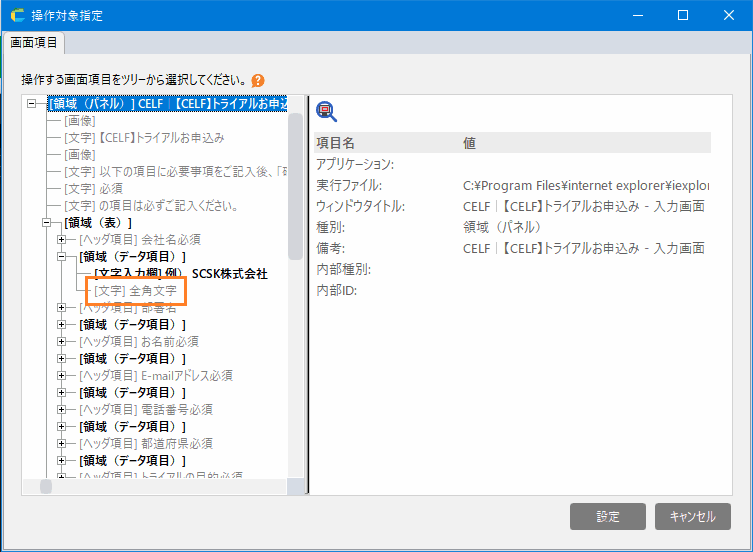
Task: Expand the 都道府県必須 header item node
Action: point(63,443)
